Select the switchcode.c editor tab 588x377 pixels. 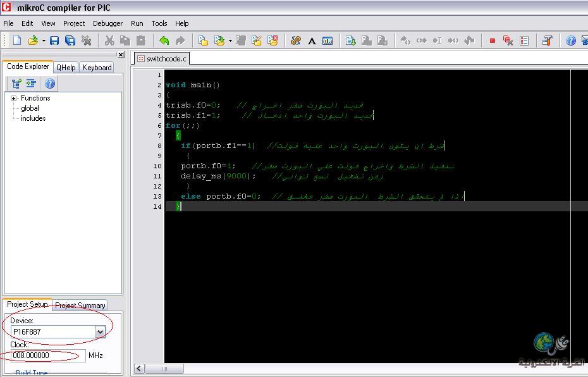(x=162, y=59)
